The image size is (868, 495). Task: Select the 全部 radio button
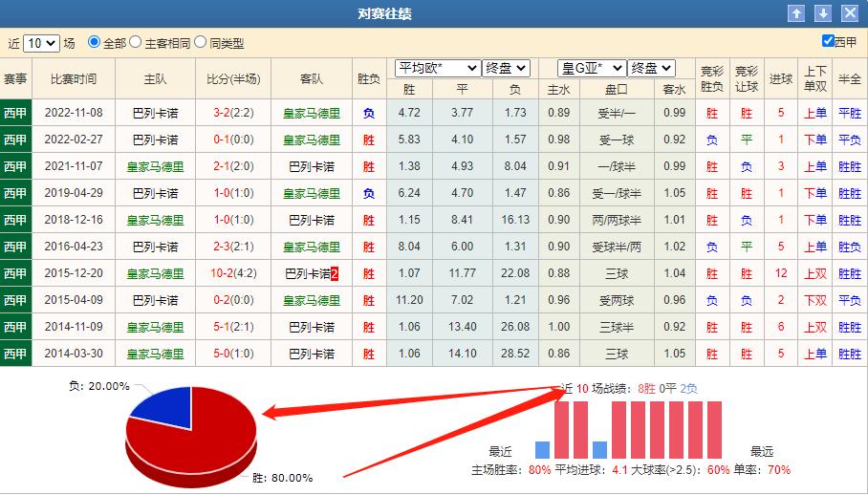[94, 42]
